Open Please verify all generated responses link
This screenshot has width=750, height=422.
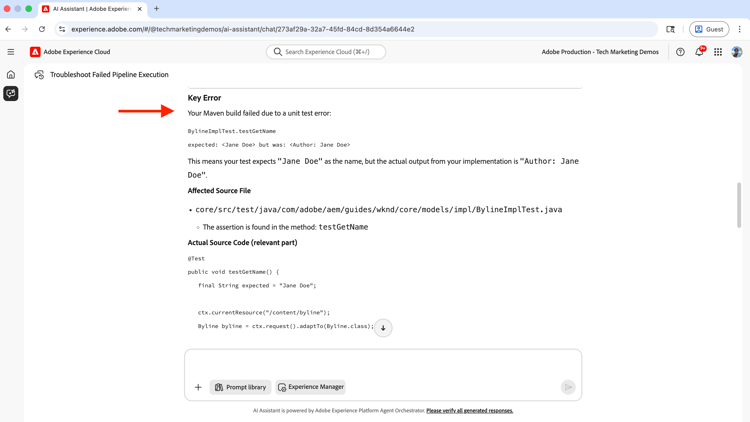pos(470,411)
